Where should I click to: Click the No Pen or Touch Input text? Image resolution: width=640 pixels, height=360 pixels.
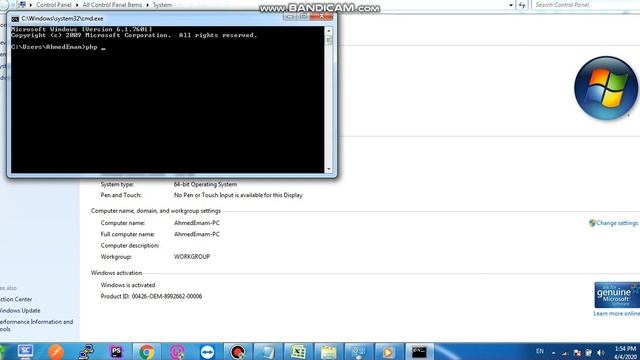point(238,195)
